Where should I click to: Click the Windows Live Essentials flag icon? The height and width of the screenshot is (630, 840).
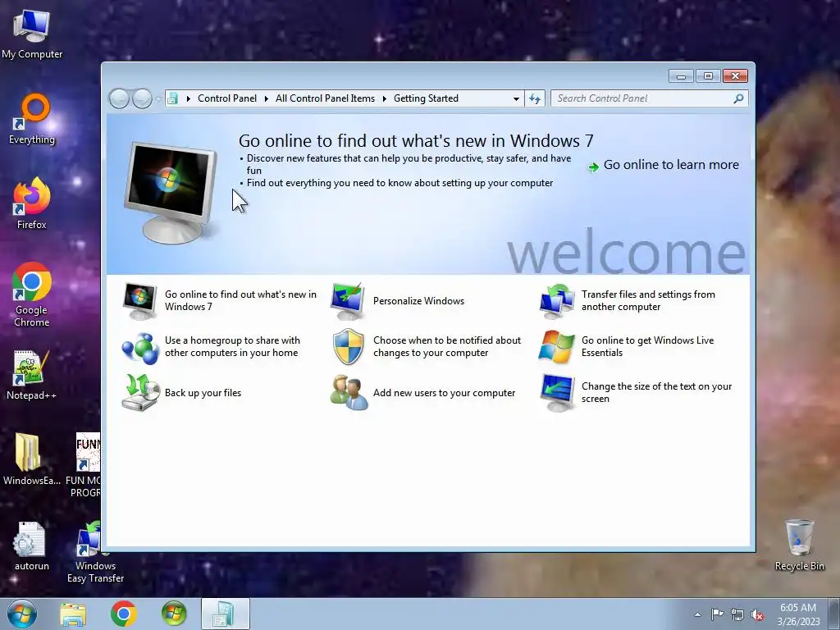coord(557,347)
